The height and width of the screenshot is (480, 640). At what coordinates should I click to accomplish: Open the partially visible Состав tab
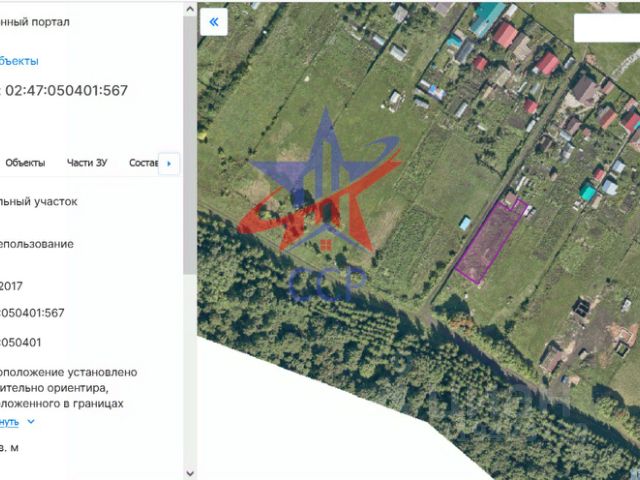[144, 163]
